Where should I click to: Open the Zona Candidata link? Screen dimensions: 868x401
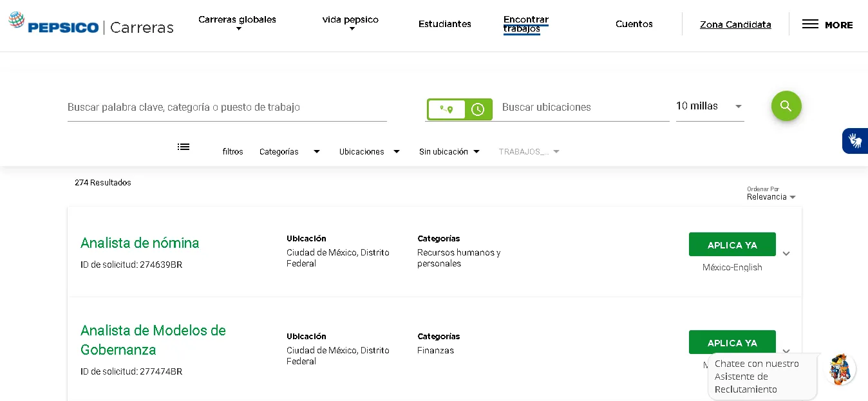(735, 24)
